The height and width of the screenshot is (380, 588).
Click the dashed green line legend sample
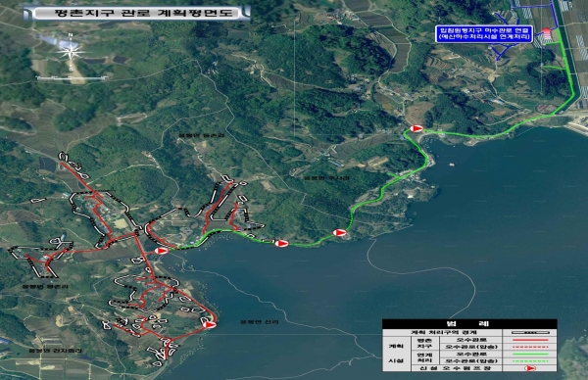click(530, 361)
